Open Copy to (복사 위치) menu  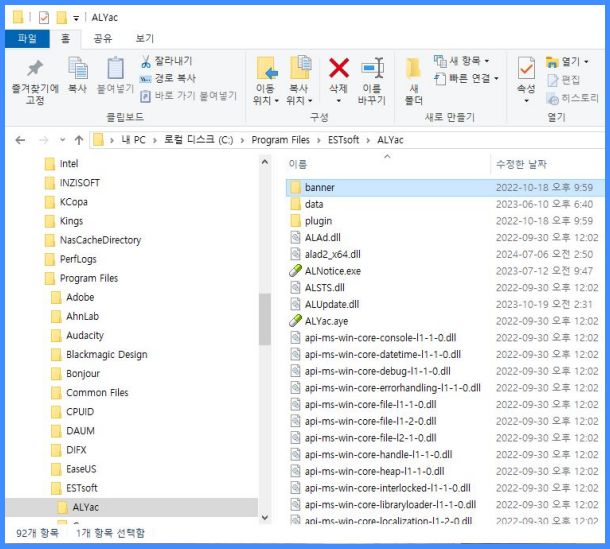coord(299,81)
